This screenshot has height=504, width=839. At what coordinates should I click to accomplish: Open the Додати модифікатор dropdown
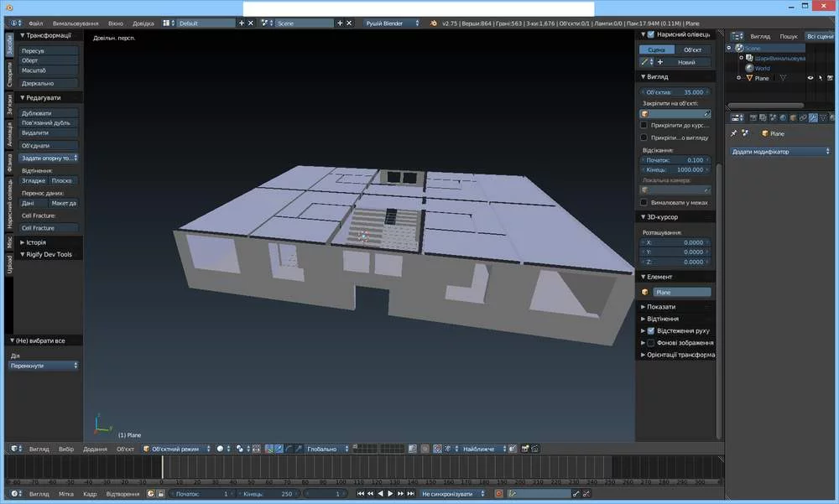779,152
